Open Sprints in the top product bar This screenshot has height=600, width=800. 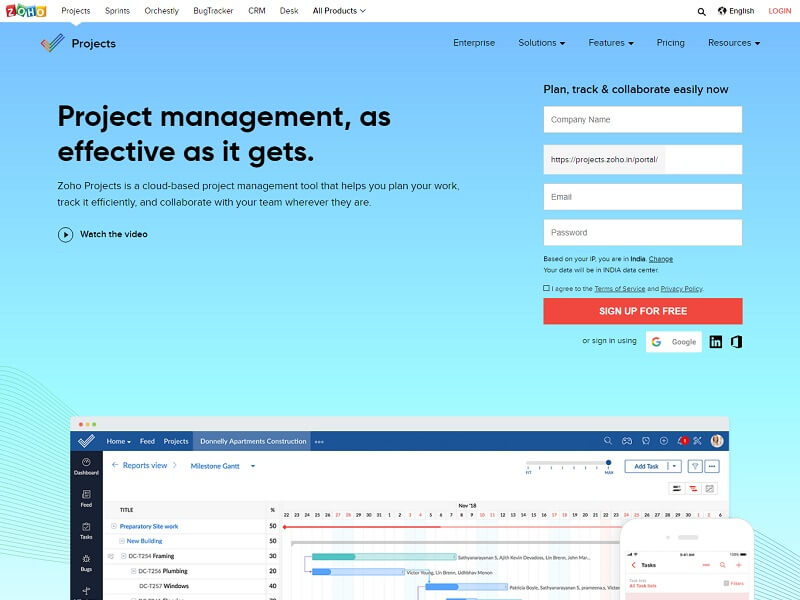pos(117,11)
